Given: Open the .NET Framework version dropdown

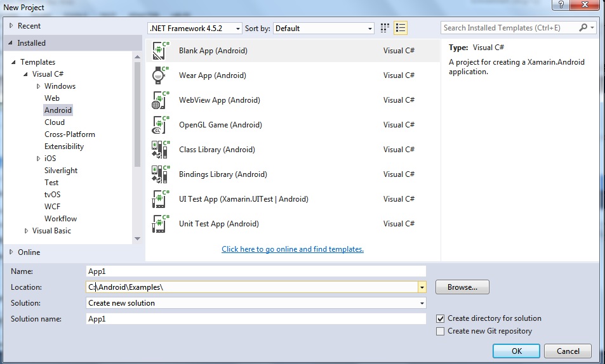Looking at the screenshot, I should tap(195, 29).
